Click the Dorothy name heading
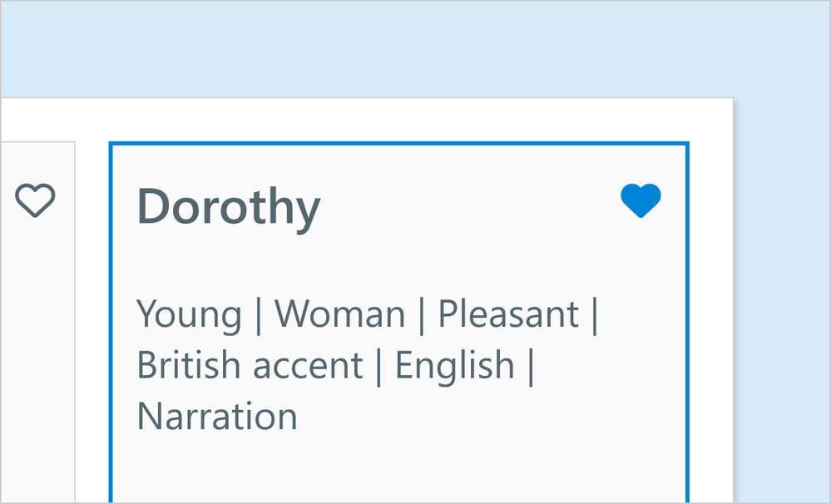Image resolution: width=831 pixels, height=504 pixels. [228, 205]
